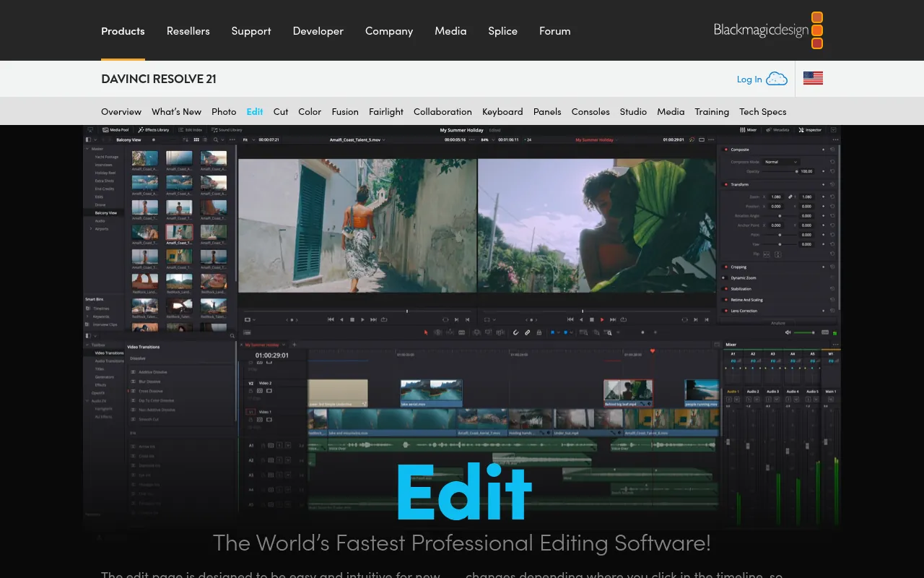Select the highlighted Amalfi_Coast_T clip thumbnail
Viewport: 924px width, 578px height.
[x=180, y=233]
